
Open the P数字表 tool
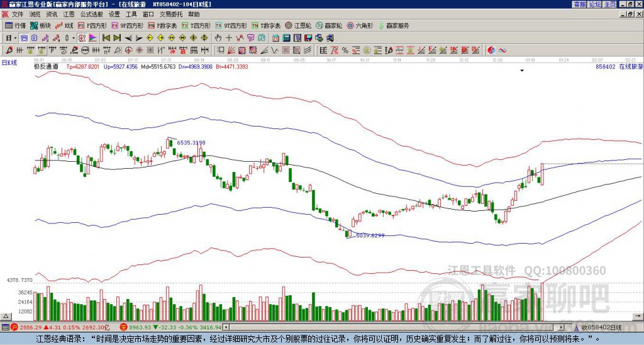coord(162,25)
